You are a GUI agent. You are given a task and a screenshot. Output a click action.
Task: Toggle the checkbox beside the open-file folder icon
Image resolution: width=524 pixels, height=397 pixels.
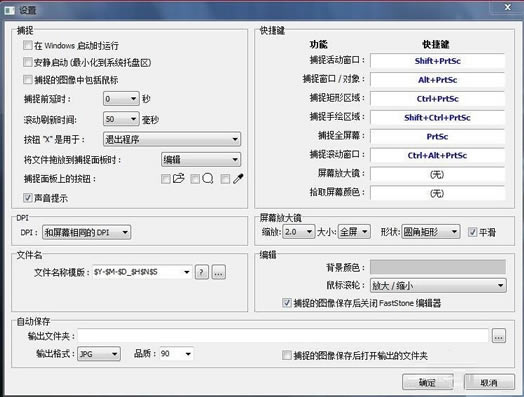pyautogui.click(x=166, y=179)
